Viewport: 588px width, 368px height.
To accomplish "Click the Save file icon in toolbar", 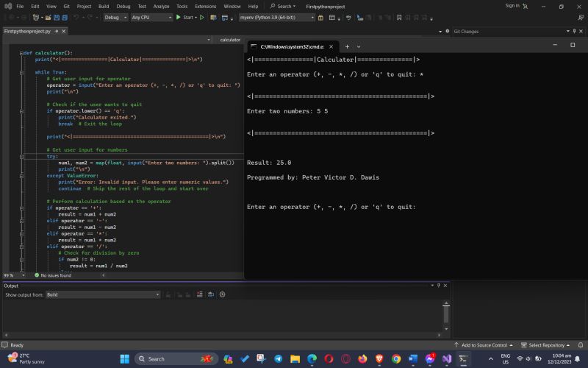I will 57,18.
